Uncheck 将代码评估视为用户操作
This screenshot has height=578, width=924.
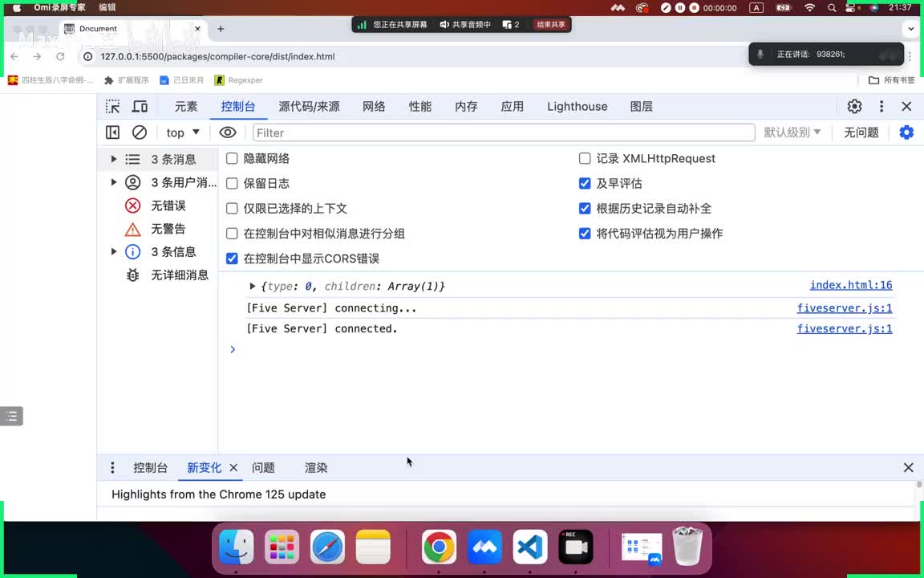coord(585,234)
